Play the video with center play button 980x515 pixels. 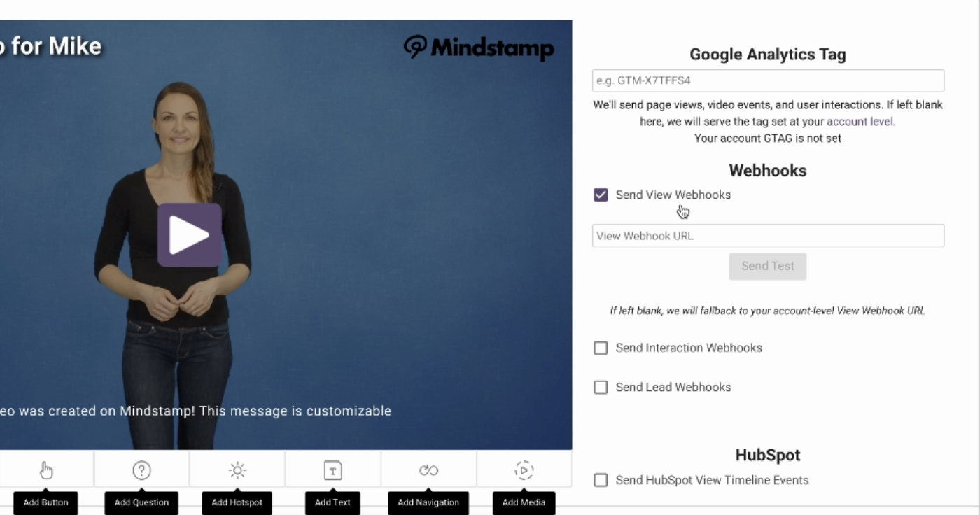point(189,235)
